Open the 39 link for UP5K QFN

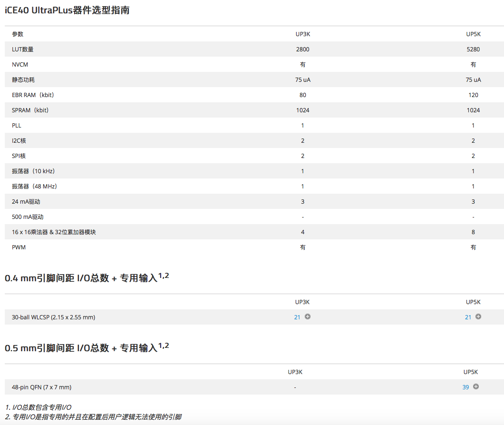tap(465, 387)
